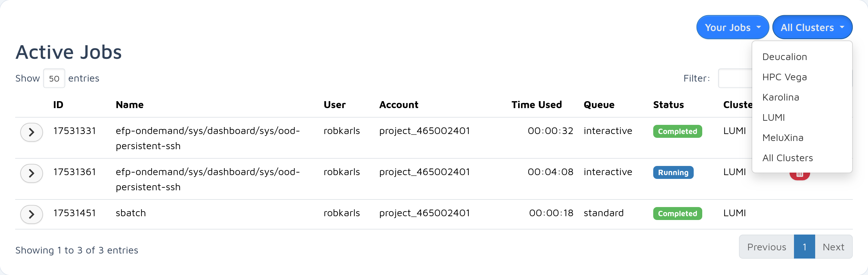Expand details for job 17531331
Screen dimensions: 868x275
point(31,132)
